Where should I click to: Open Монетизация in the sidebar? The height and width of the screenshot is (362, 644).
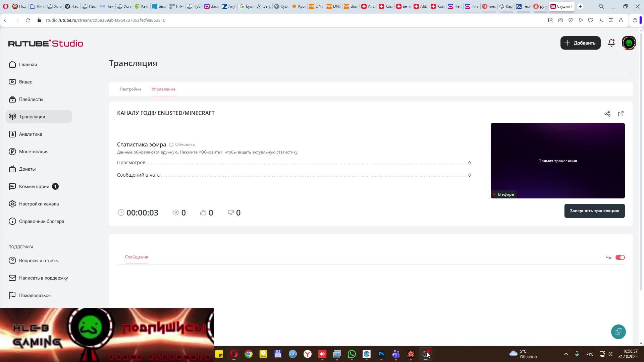click(x=34, y=152)
